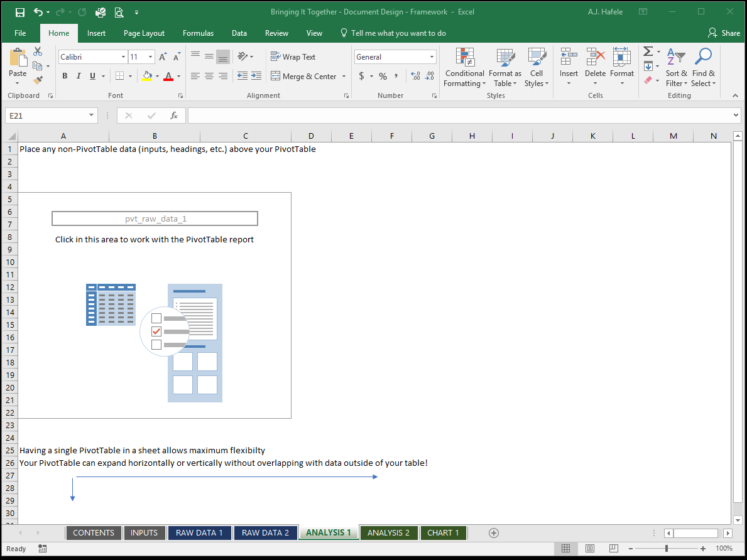Toggle Italic formatting
Viewport: 747px width, 560px height.
click(79, 76)
